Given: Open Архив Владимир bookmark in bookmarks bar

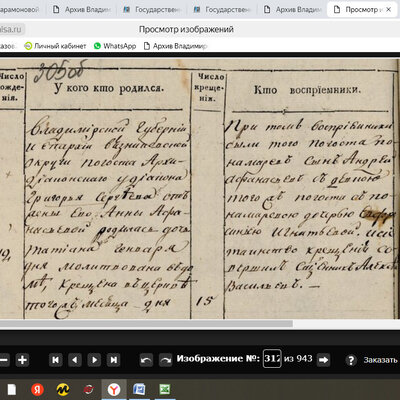Looking at the screenshot, I should (176, 46).
